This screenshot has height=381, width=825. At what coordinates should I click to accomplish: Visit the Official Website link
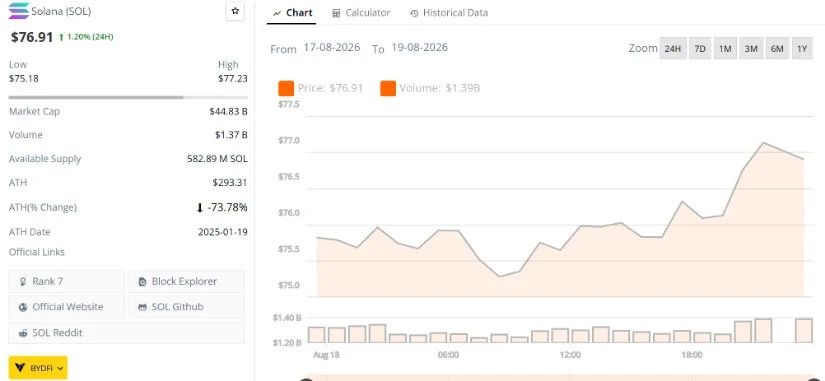tap(66, 307)
